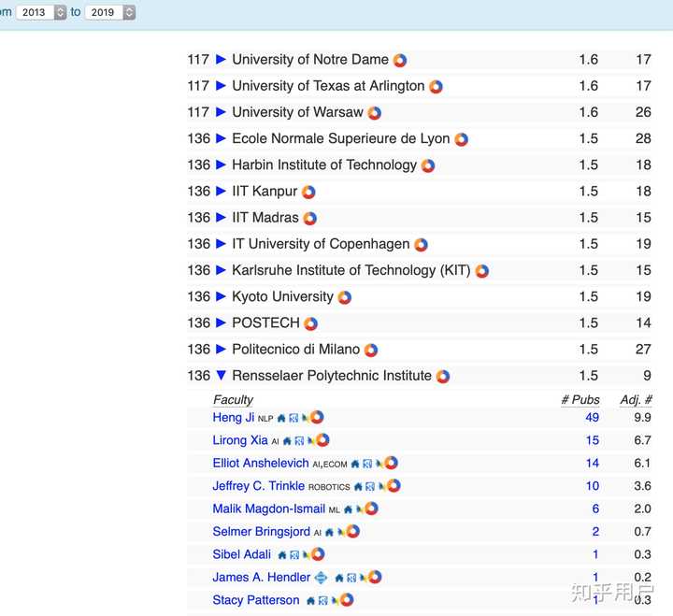Click James A. Hendler's ACM Fellow badge

tap(321, 578)
